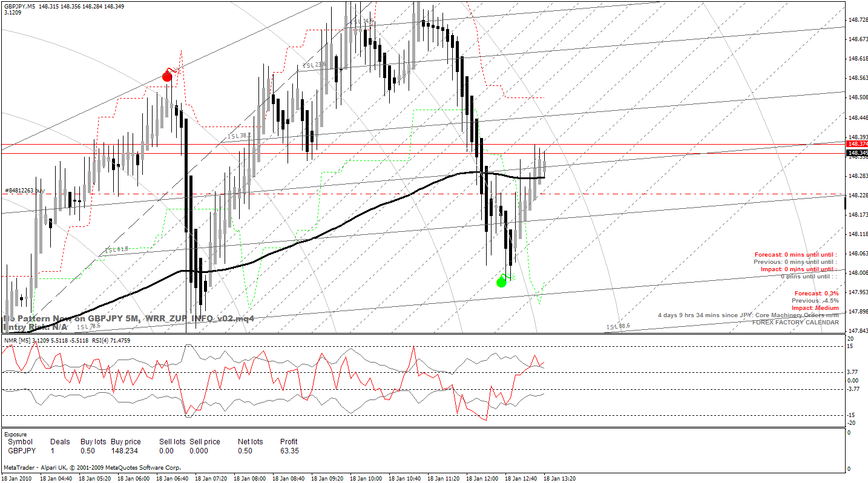Select the GBPJPY row in Exposure table
The height and width of the screenshot is (483, 868).
(x=153, y=451)
